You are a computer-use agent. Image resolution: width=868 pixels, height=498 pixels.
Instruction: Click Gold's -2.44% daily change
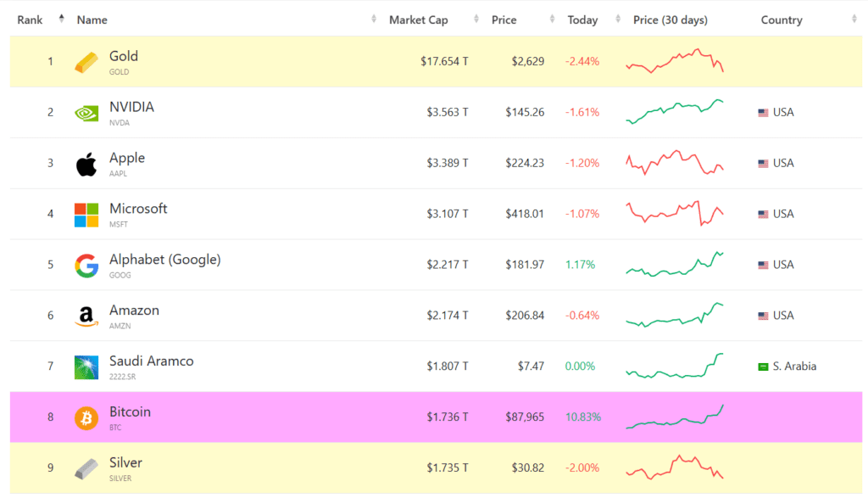[x=582, y=61]
